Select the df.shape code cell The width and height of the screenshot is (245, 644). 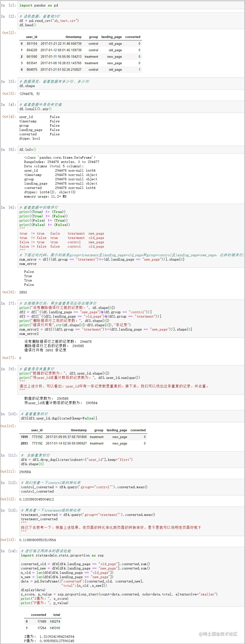click(131, 83)
